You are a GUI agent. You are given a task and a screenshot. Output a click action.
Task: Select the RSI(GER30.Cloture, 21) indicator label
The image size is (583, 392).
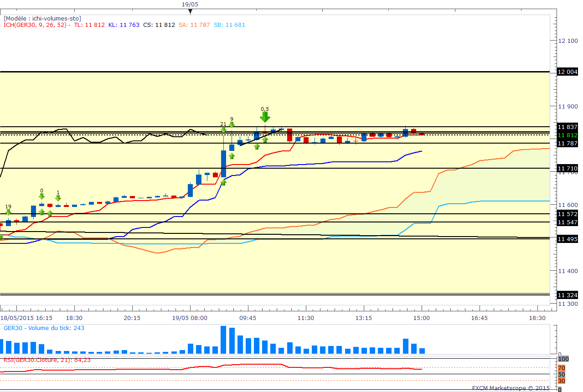click(47, 360)
